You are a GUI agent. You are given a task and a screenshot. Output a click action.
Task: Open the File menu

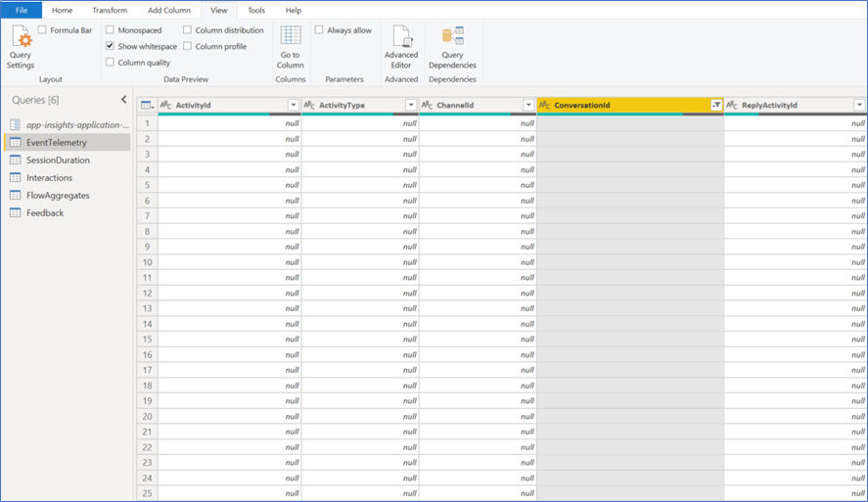[22, 10]
